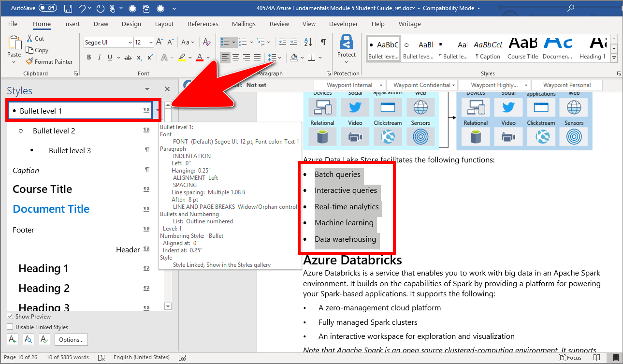Select the Format Painter tool

[x=49, y=61]
